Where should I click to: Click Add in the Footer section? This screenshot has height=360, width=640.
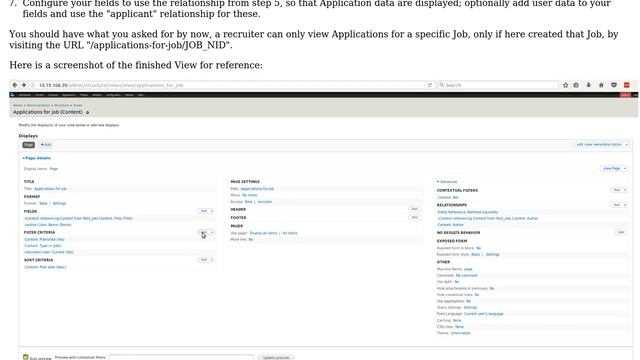pos(414,218)
